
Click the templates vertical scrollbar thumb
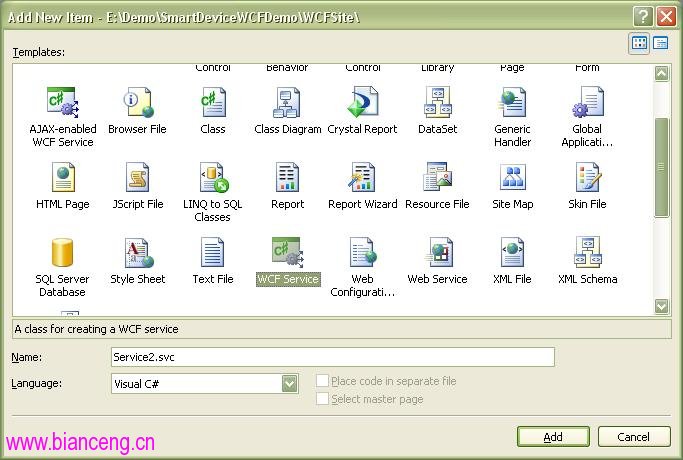coord(661,167)
